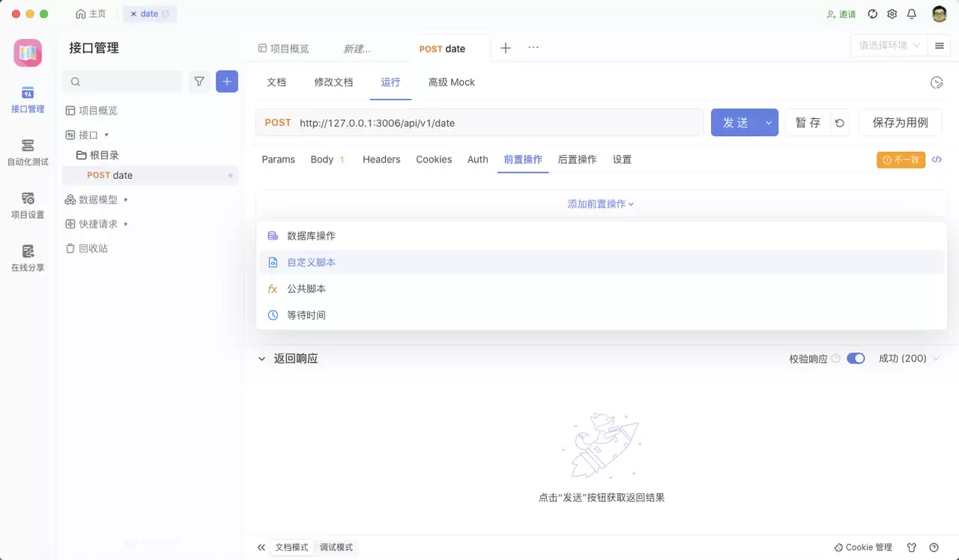This screenshot has width=959, height=560.
Task: Open notifications bell icon
Action: tap(912, 14)
